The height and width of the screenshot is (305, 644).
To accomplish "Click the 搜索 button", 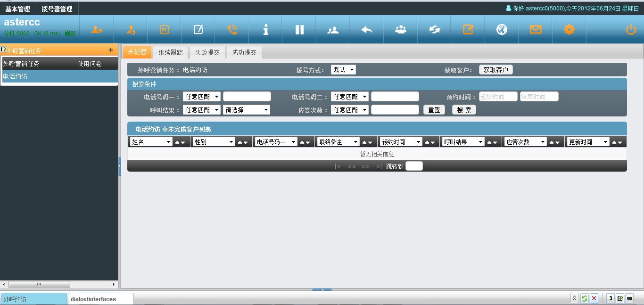I will pyautogui.click(x=464, y=110).
